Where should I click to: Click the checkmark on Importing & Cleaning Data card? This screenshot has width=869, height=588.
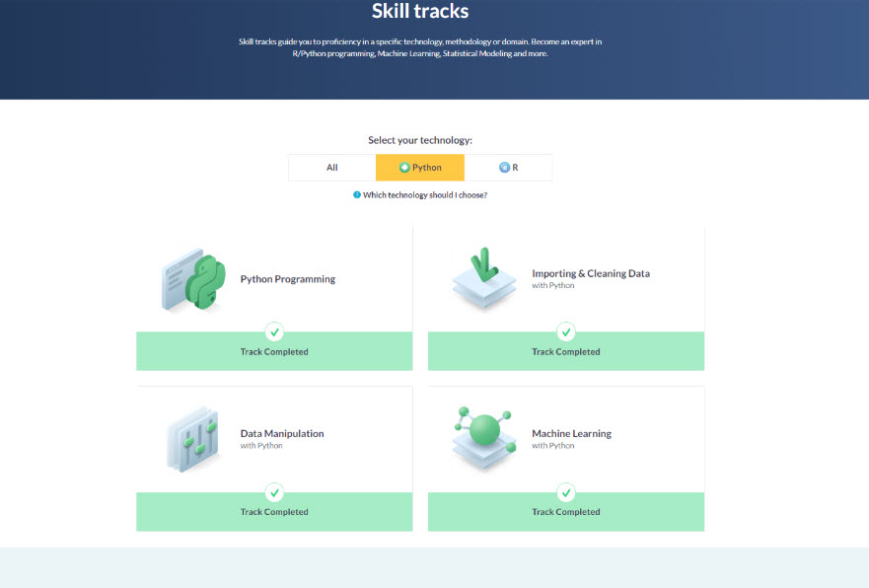click(565, 331)
